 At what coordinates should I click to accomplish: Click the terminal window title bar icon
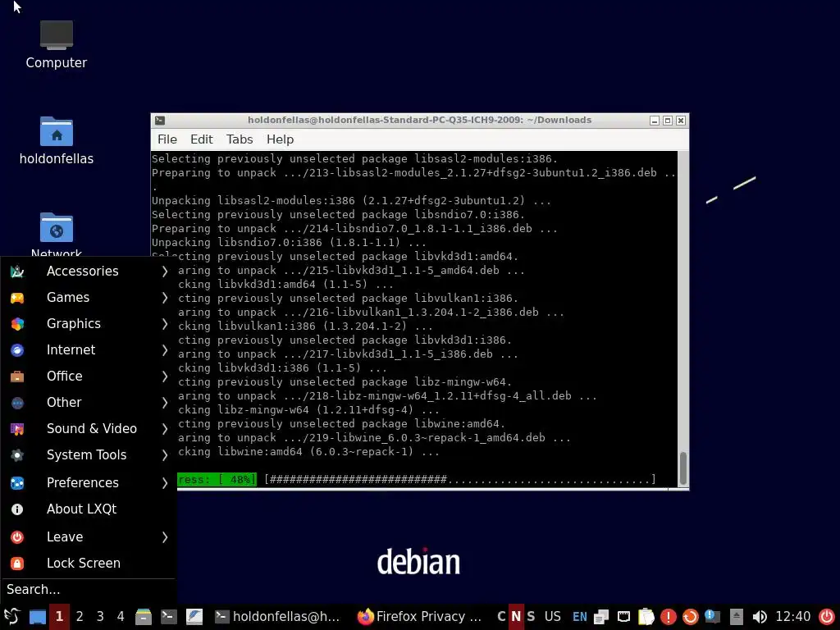coord(160,121)
